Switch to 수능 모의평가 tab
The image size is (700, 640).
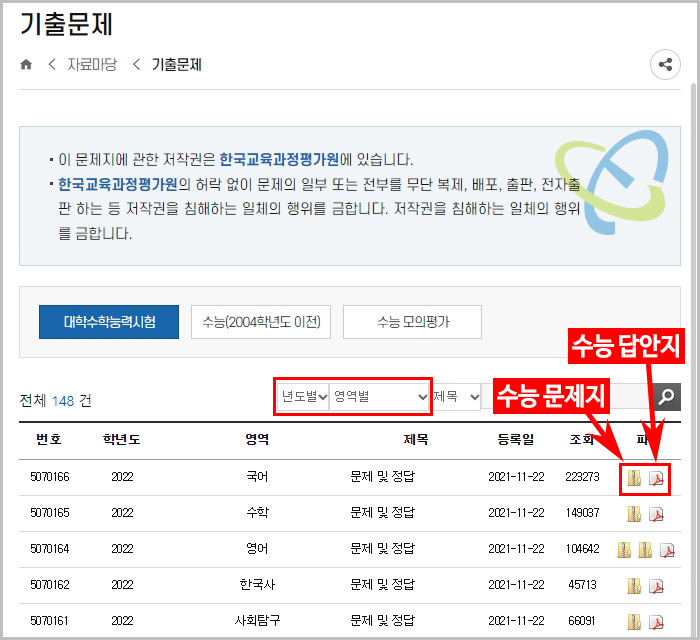click(x=412, y=322)
